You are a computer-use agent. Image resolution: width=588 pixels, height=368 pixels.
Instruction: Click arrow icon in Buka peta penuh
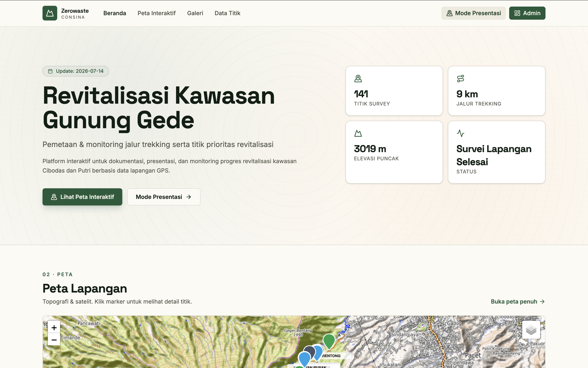coord(542,301)
